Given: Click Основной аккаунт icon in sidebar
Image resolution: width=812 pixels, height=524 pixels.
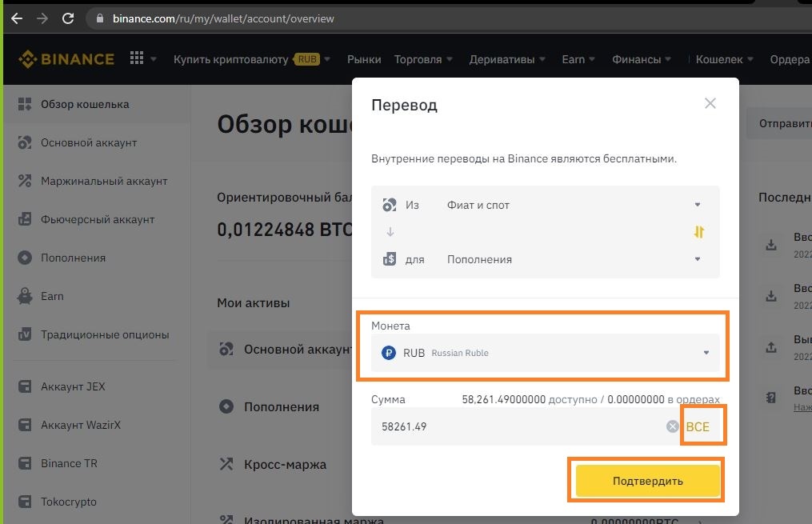Looking at the screenshot, I should pos(24,142).
